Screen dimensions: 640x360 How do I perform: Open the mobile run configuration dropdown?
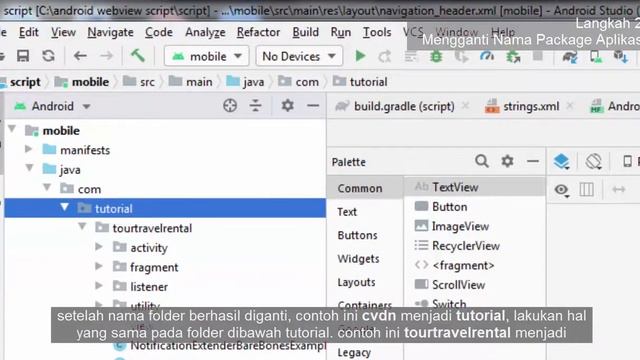207,56
